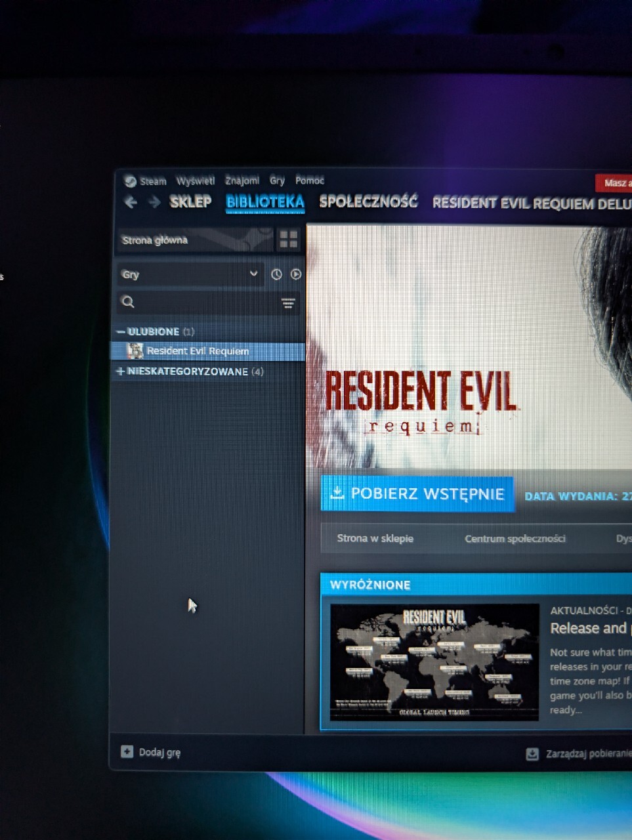The width and height of the screenshot is (632, 840).
Task: Click the plus icon beside Dodaj grę
Action: (127, 751)
